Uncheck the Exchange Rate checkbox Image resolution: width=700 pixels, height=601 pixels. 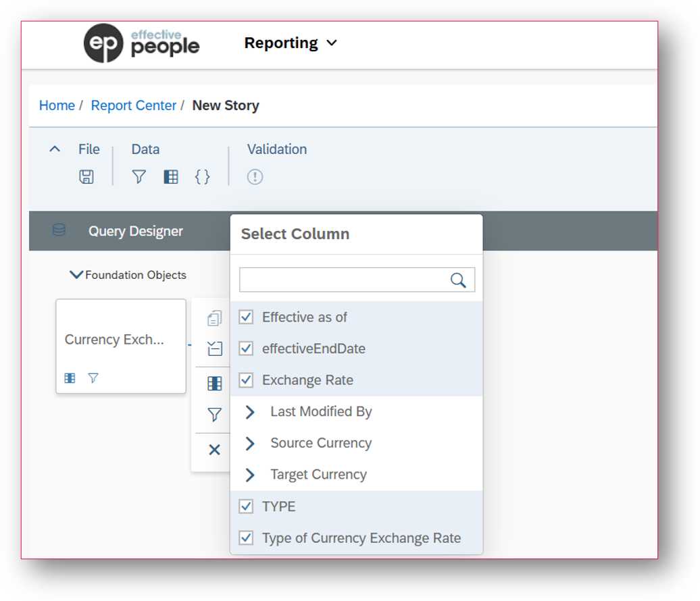pyautogui.click(x=246, y=380)
